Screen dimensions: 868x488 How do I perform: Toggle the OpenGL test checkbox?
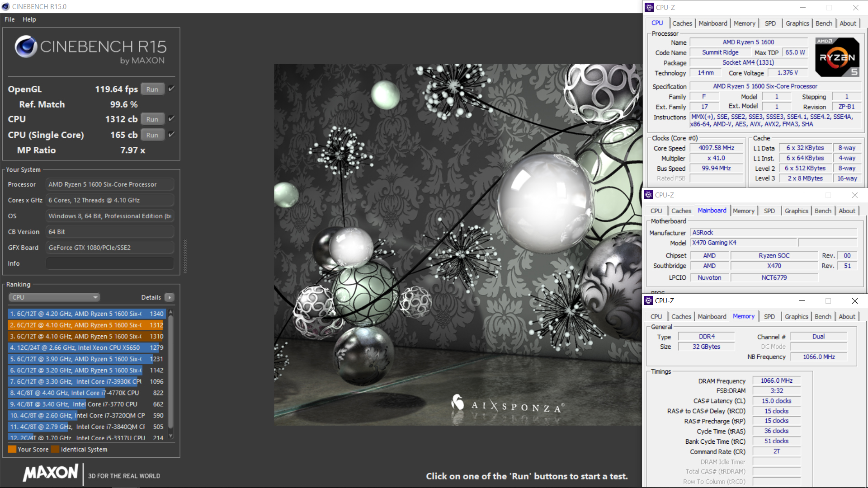[171, 89]
